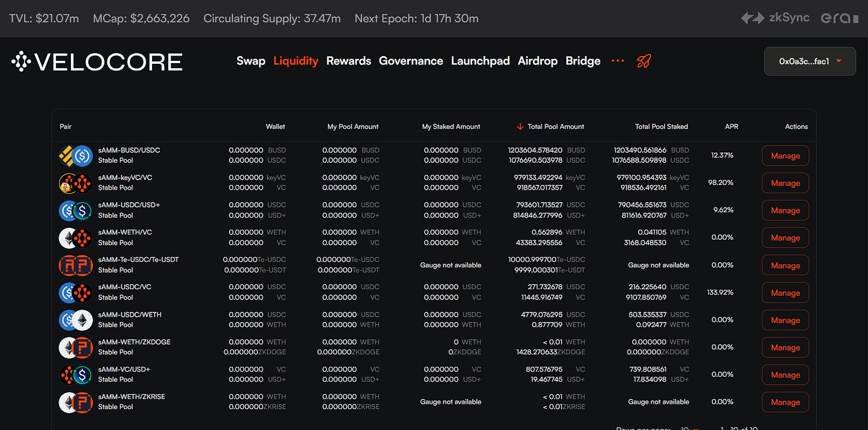868x430 pixels.
Task: Click the 1428.270633 ZKDOGE pool amount
Action: point(550,352)
